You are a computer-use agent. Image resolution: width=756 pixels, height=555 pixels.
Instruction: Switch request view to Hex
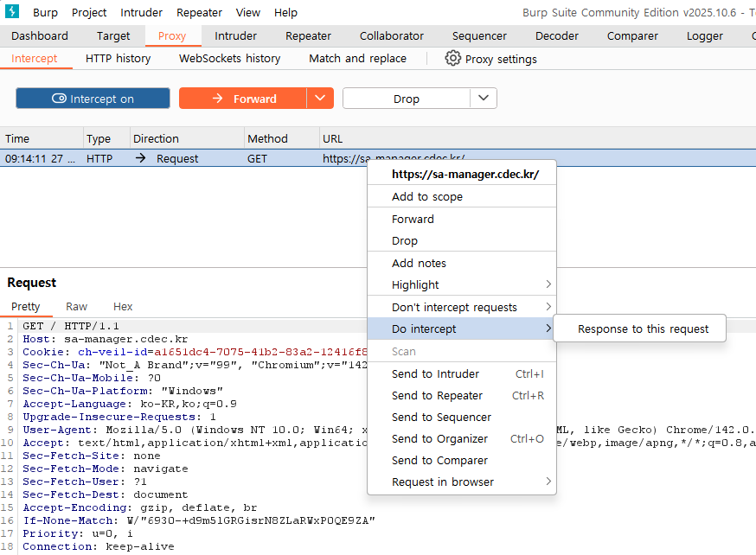click(x=123, y=306)
